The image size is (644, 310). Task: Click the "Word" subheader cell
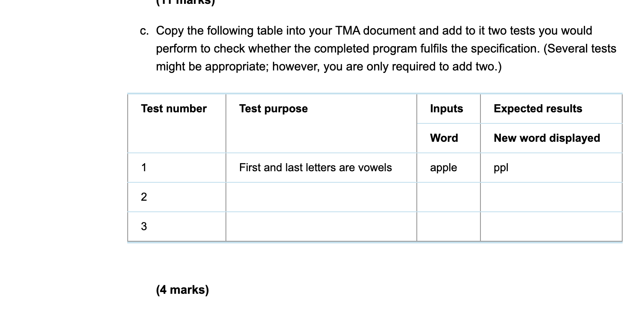448,138
